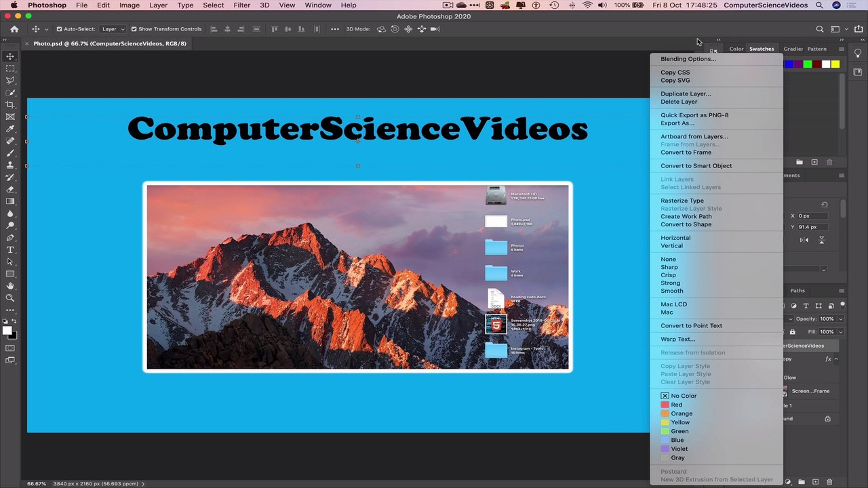This screenshot has width=868, height=488.
Task: Toggle the Auto-Select checkbox
Action: pos(59,29)
